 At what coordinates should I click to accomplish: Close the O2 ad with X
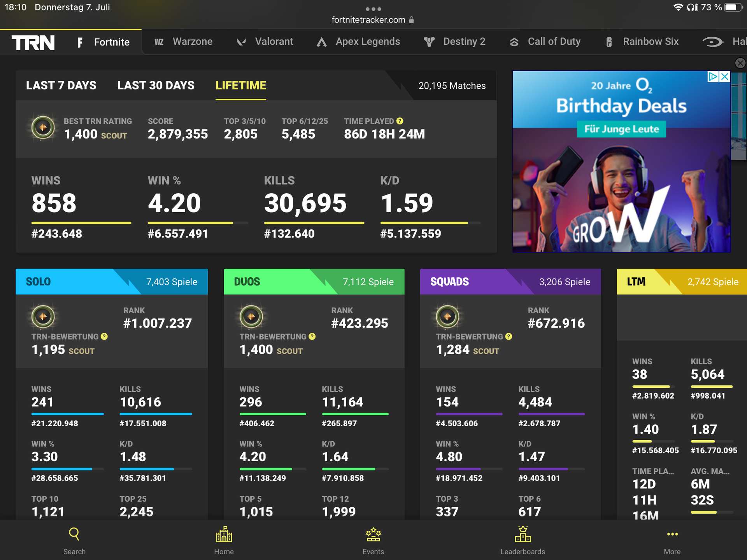coord(724,77)
